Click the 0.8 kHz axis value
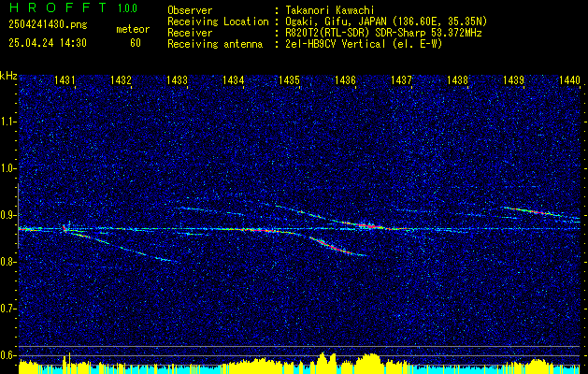Screen dimensions: 588x374 click(7, 262)
